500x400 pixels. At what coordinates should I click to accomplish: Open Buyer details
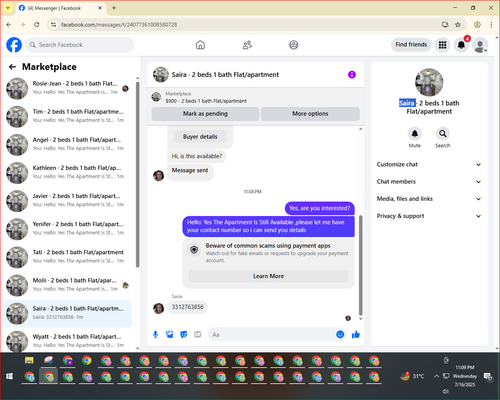[x=200, y=137]
